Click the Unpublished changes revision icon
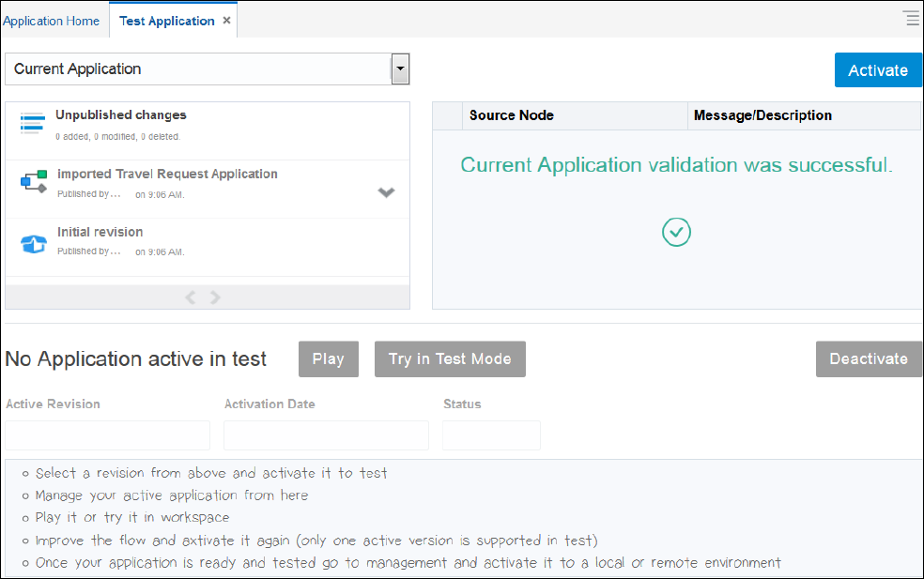The height and width of the screenshot is (579, 924). click(x=34, y=123)
